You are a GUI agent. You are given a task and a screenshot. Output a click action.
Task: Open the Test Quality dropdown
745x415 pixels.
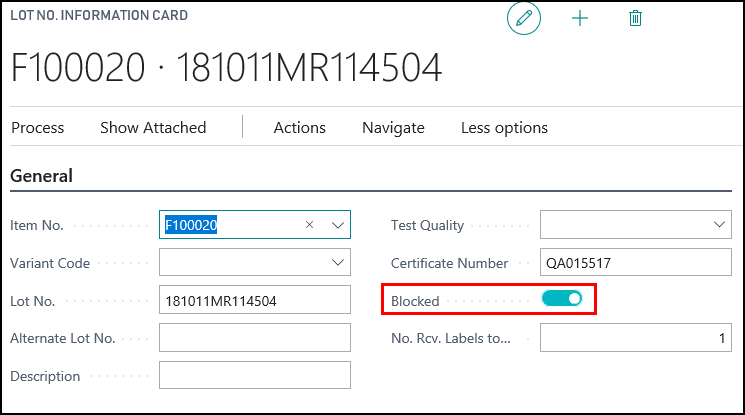click(x=719, y=225)
